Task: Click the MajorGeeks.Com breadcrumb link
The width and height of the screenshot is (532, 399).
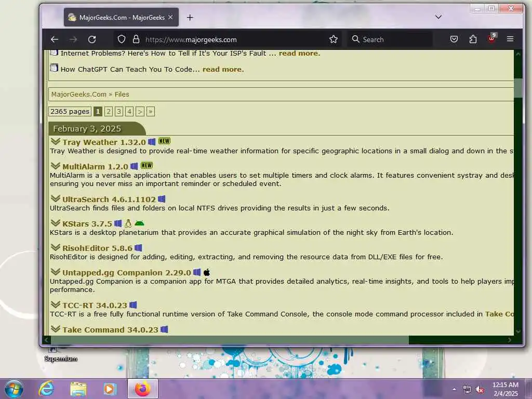Action: 79,95
